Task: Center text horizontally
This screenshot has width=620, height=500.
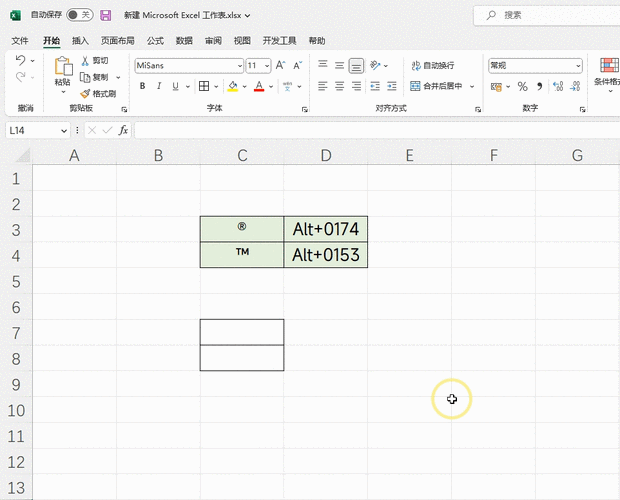Action: click(x=339, y=86)
